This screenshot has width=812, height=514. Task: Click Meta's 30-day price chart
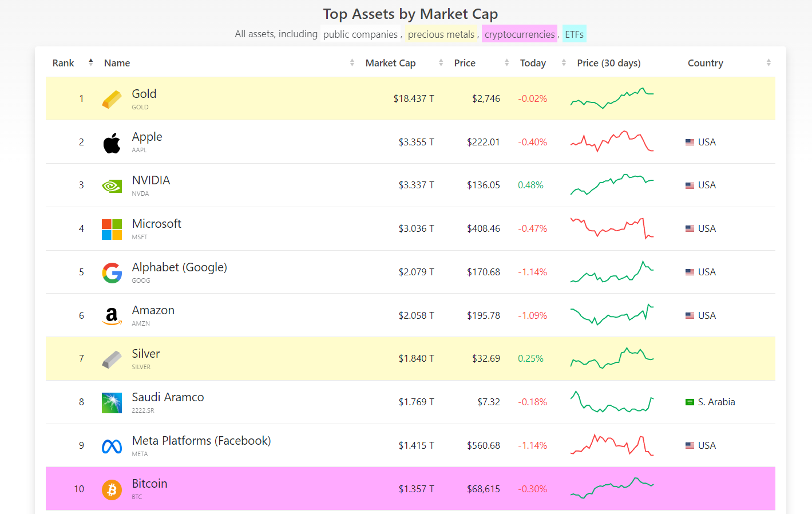(612, 445)
